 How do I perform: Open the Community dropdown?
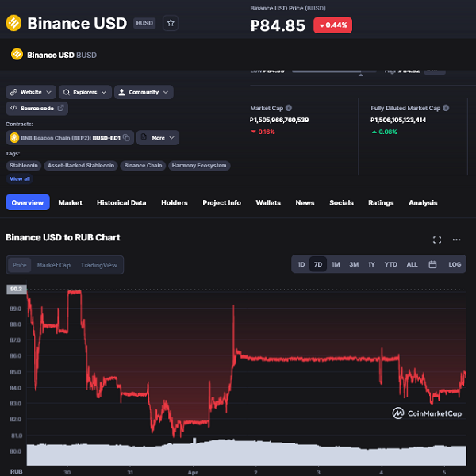(144, 92)
